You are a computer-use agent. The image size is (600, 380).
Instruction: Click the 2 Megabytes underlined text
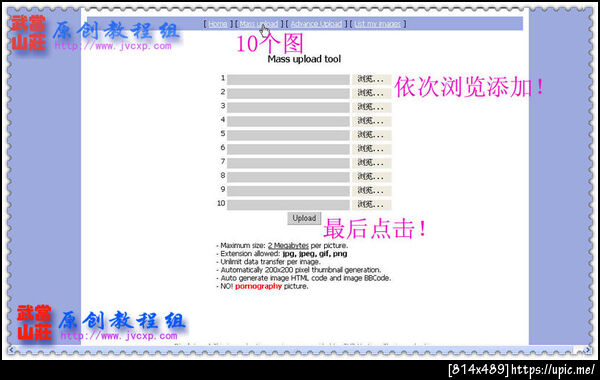coord(288,245)
